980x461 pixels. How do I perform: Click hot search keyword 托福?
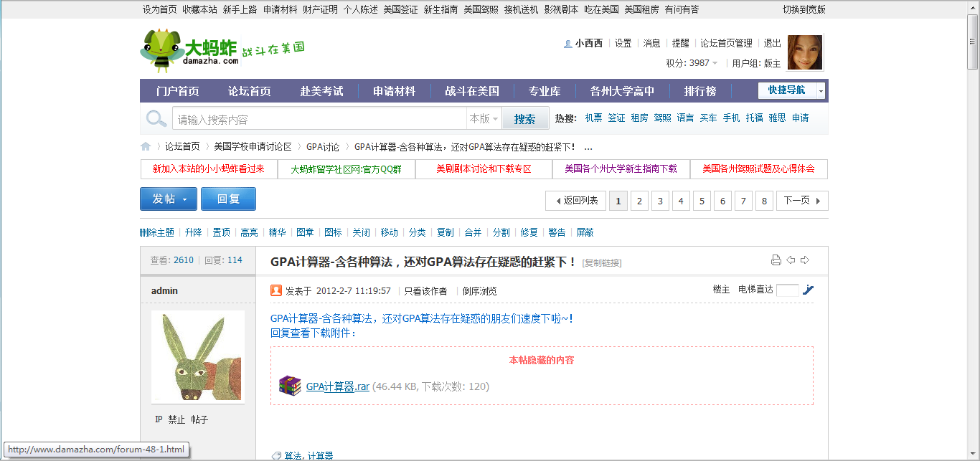point(754,118)
